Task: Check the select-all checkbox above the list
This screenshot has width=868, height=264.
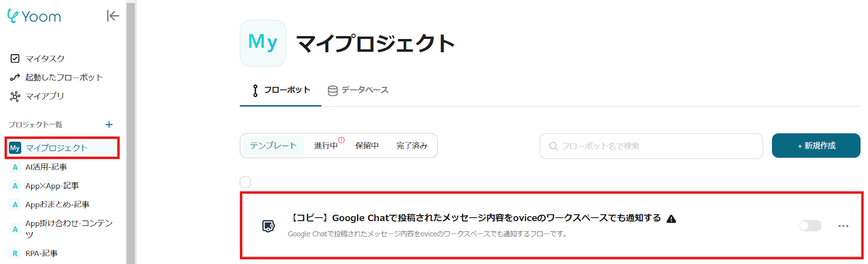Action: click(x=245, y=182)
